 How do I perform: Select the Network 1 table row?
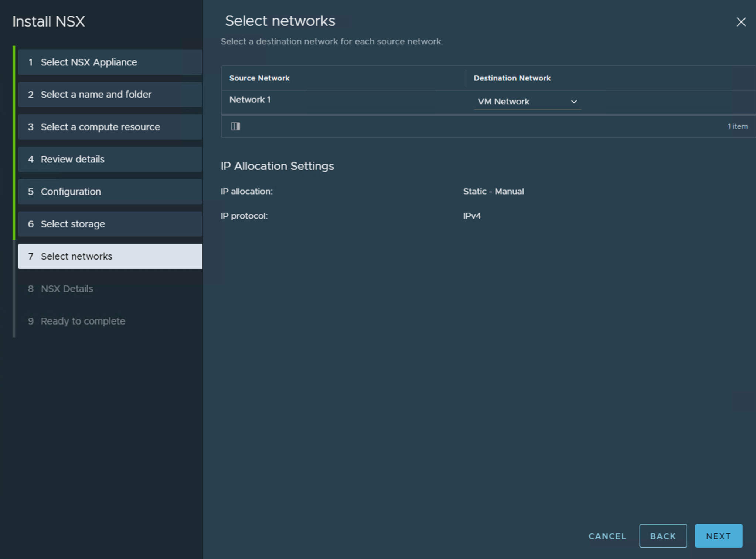(333, 100)
